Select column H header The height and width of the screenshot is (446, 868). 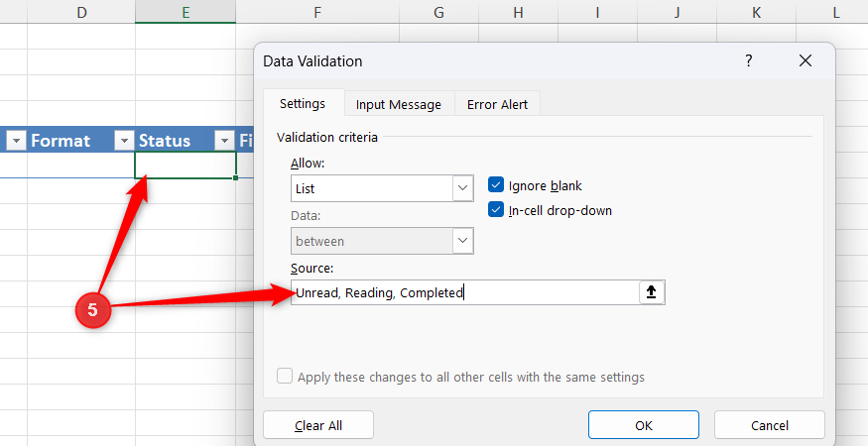[518, 12]
